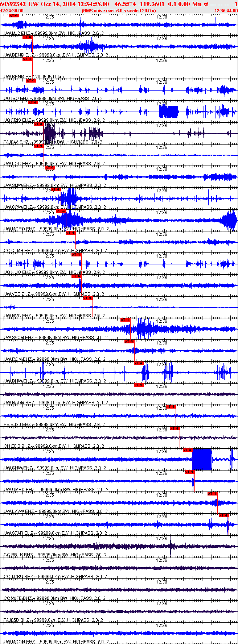Click the red pick marker on UW CPW trace
This screenshot has width=238, height=644.
(56, 189)
